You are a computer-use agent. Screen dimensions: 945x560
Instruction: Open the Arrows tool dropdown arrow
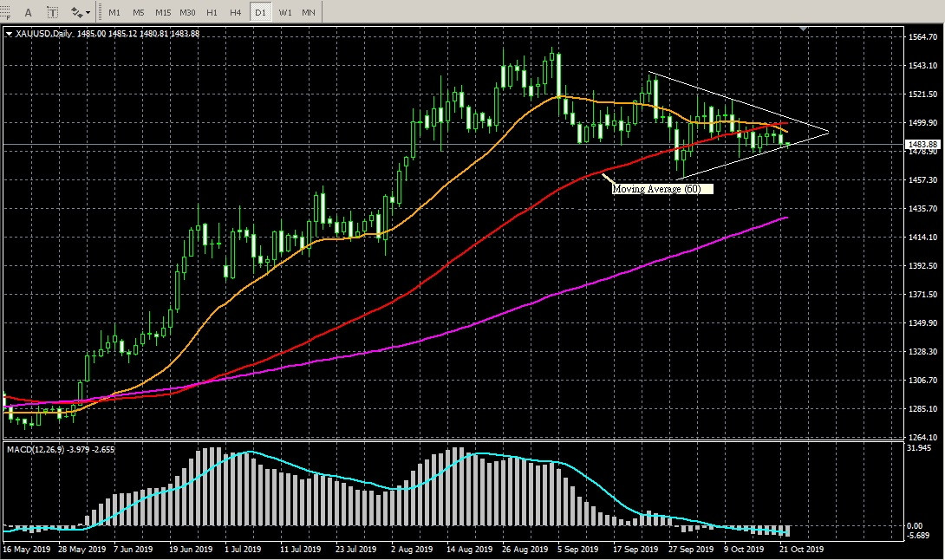88,13
